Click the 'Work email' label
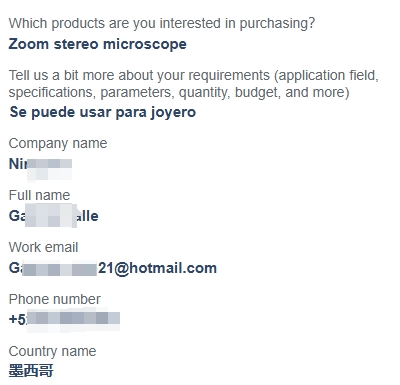 click(x=43, y=247)
